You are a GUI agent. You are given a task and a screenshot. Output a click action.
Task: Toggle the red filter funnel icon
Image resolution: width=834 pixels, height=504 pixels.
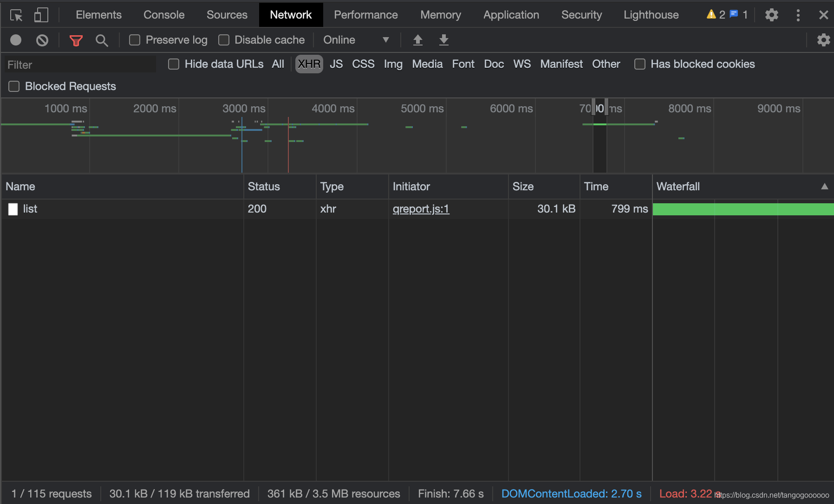click(x=76, y=40)
